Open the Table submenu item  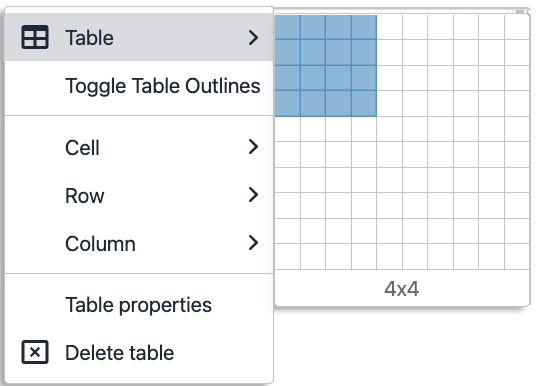pyautogui.click(x=139, y=37)
